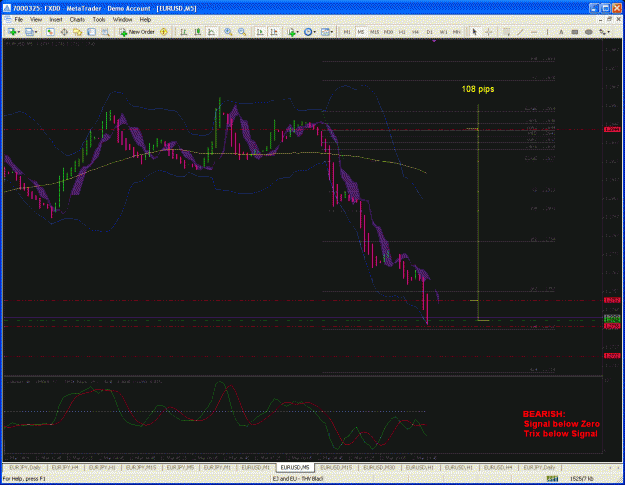The image size is (625, 485).
Task: Click the '108 pips' chart label
Action: [x=478, y=89]
